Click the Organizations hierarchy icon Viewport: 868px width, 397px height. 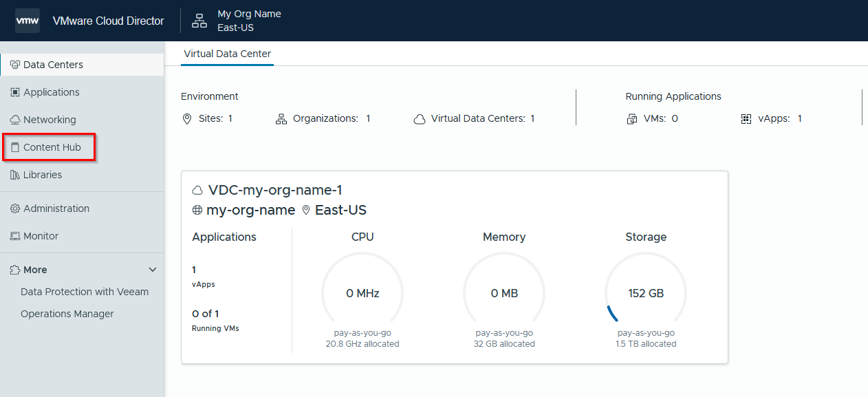click(x=281, y=119)
